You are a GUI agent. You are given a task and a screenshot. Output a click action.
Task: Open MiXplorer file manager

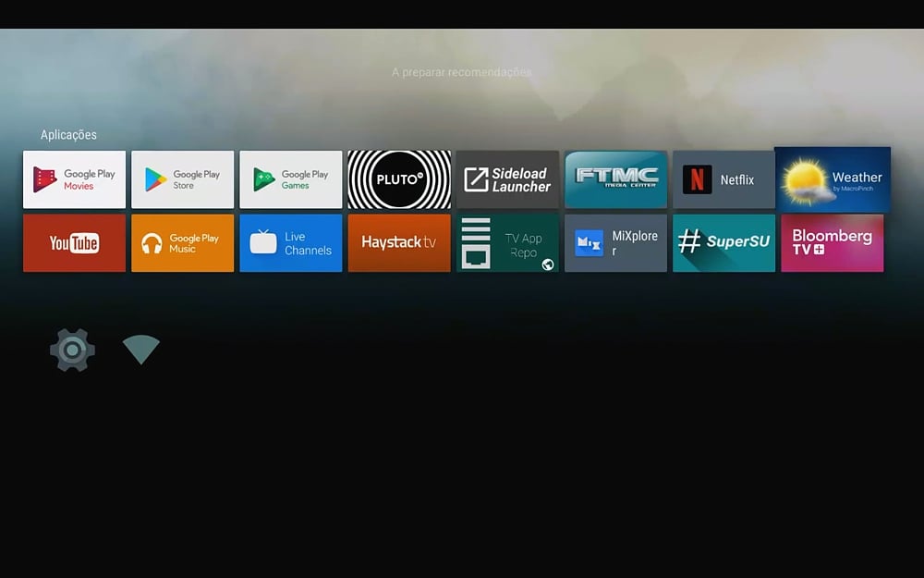pyautogui.click(x=615, y=242)
